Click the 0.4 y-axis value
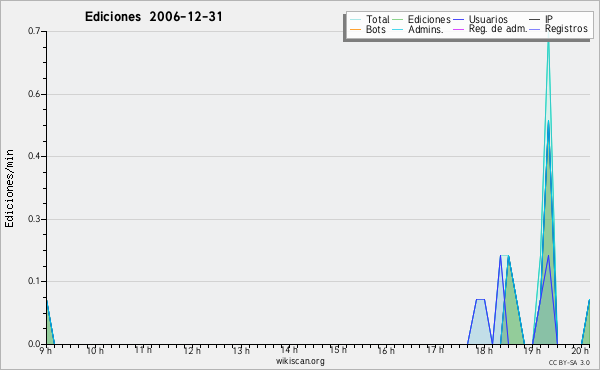The width and height of the screenshot is (600, 370). point(34,156)
